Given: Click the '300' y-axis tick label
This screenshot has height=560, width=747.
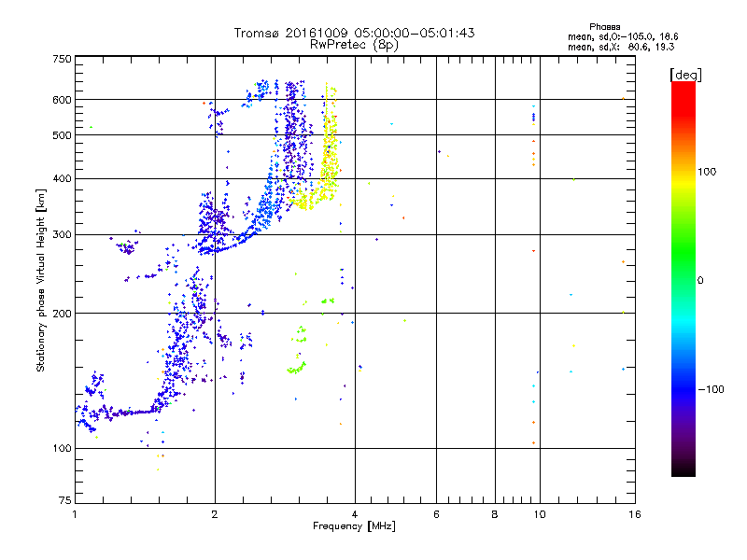Looking at the screenshot, I should point(62,235).
